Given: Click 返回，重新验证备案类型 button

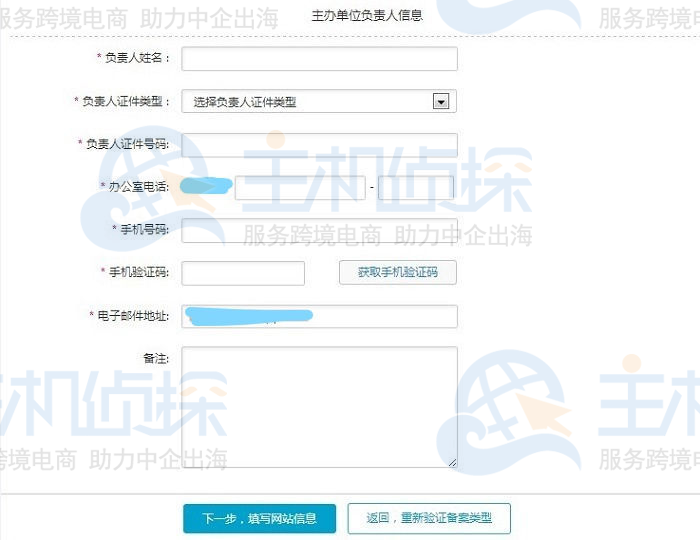Looking at the screenshot, I should 429,518.
